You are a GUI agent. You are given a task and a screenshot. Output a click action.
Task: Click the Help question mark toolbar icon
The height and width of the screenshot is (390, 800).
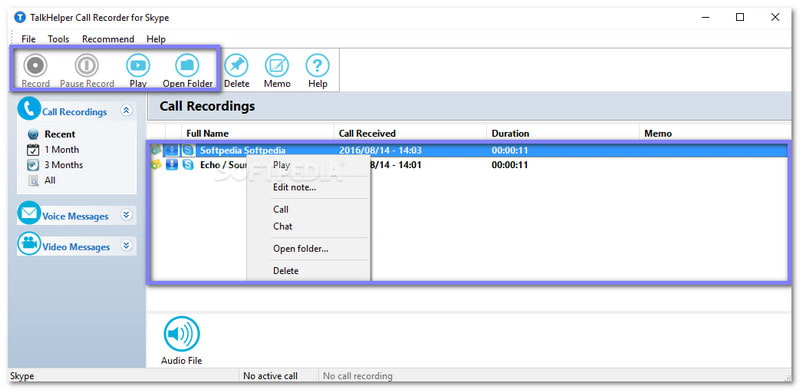(x=317, y=65)
